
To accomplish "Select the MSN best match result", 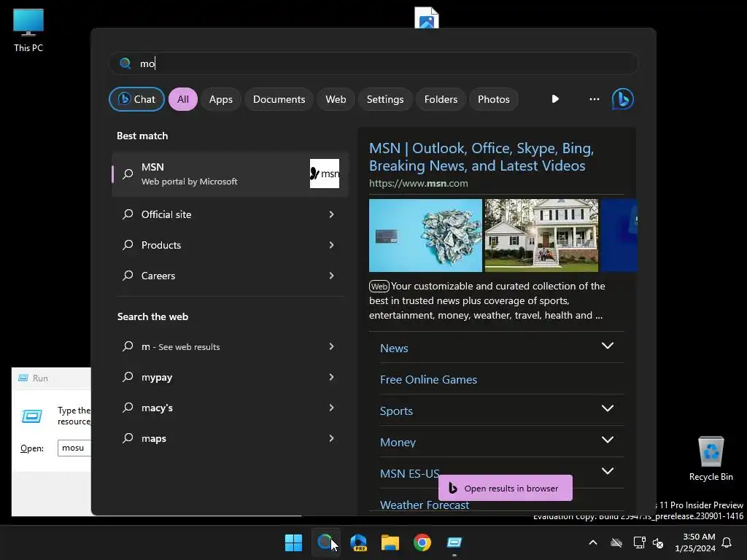I will tap(230, 174).
